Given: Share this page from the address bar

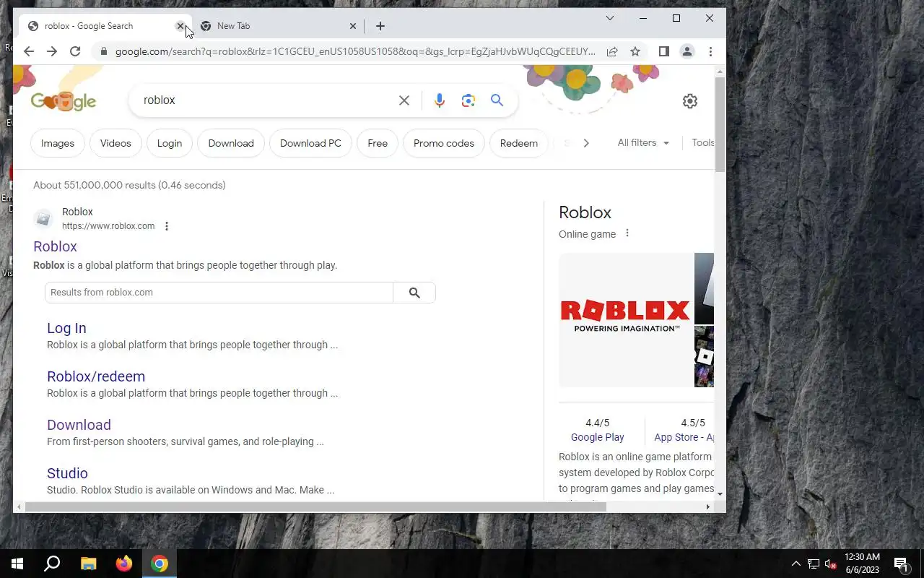Looking at the screenshot, I should [612, 51].
